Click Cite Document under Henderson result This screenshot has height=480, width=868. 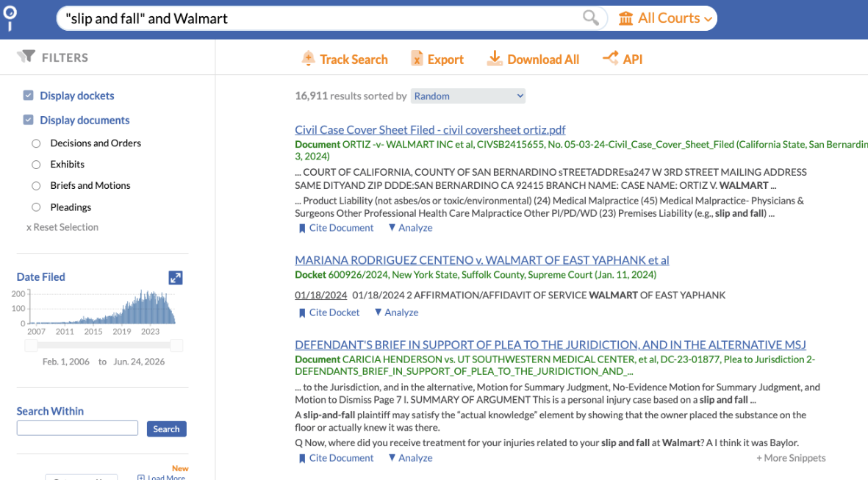click(x=341, y=458)
